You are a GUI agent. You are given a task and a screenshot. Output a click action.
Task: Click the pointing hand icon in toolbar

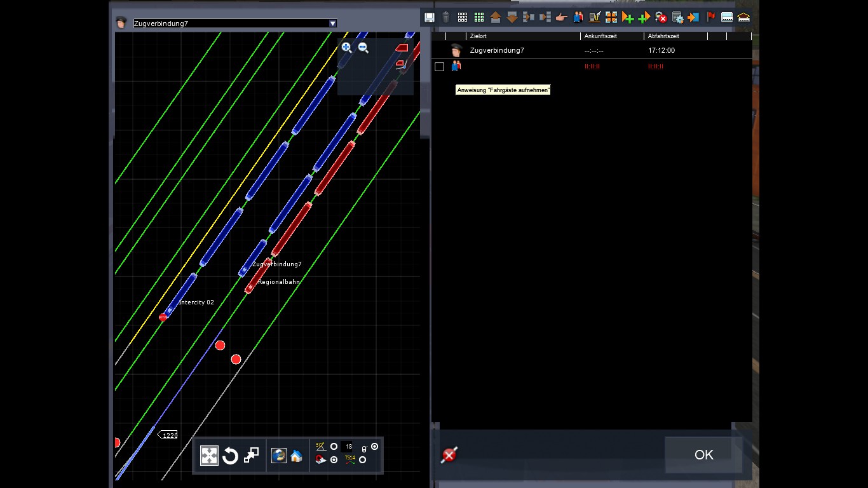[x=561, y=17]
